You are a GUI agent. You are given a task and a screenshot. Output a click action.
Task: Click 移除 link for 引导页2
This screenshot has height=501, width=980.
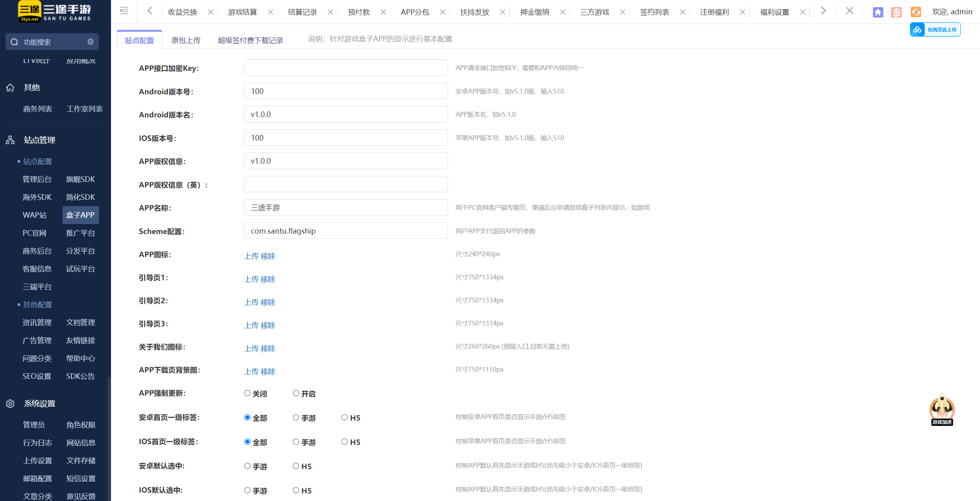click(268, 302)
